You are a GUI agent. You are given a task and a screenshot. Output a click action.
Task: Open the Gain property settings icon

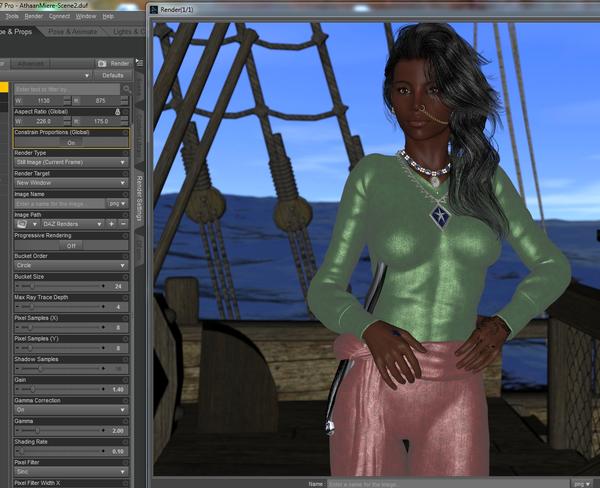click(125, 380)
